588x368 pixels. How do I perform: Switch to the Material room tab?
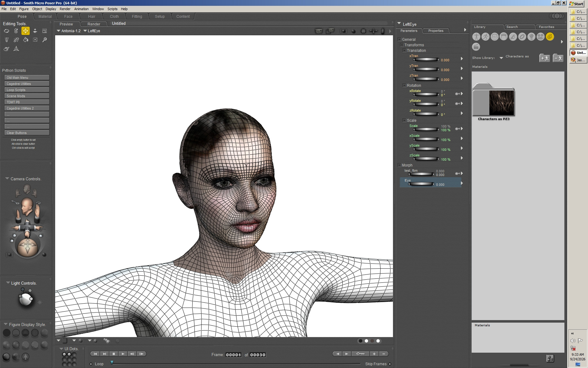(x=45, y=17)
